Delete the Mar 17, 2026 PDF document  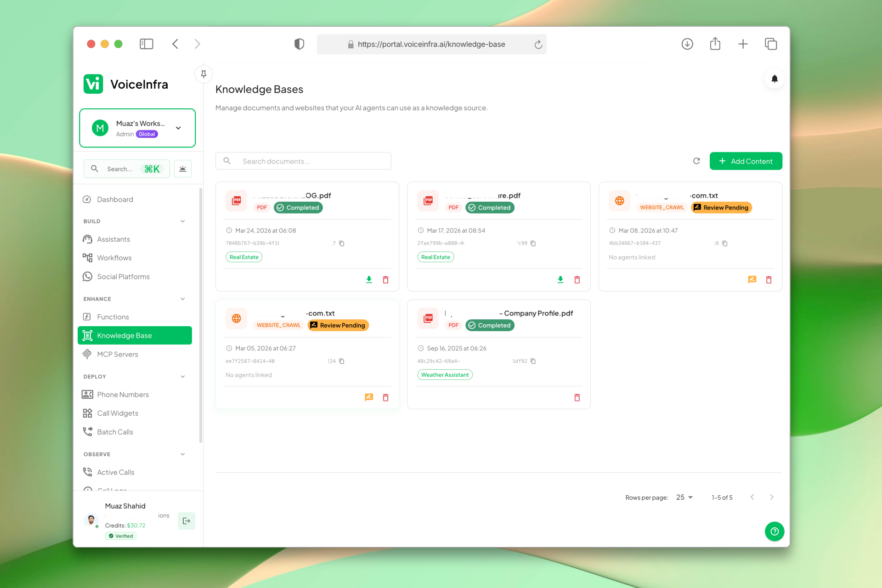tap(577, 279)
